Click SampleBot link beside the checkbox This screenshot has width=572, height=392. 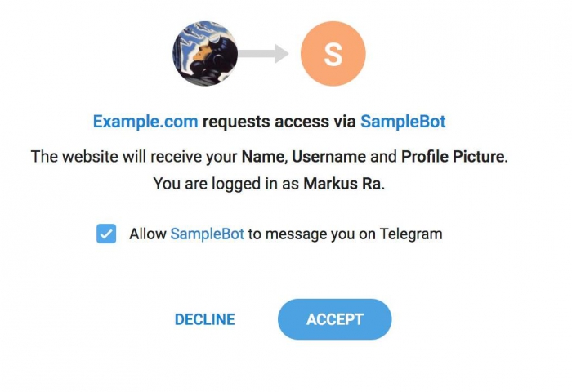207,234
